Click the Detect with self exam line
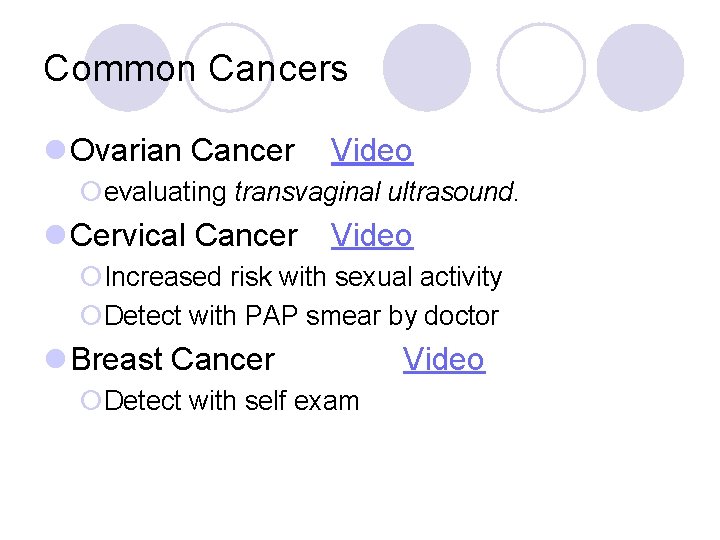The width and height of the screenshot is (720, 540). click(231, 402)
